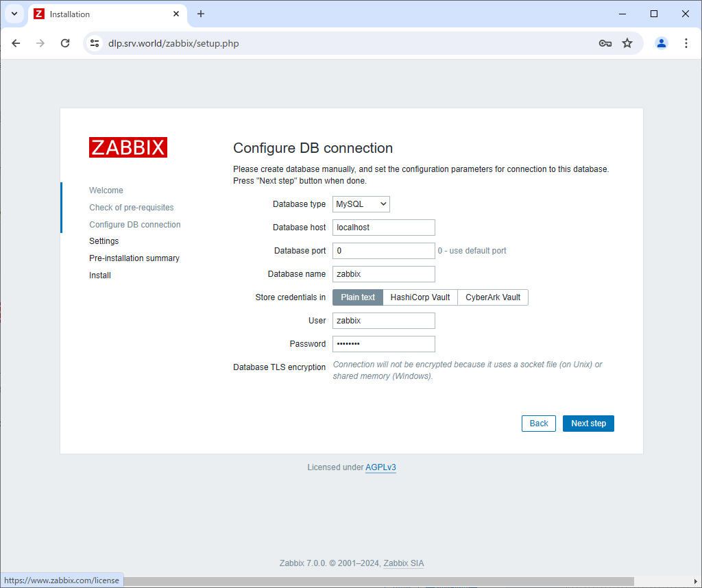702x588 pixels.
Task: Focus the Database host field
Action: (384, 228)
